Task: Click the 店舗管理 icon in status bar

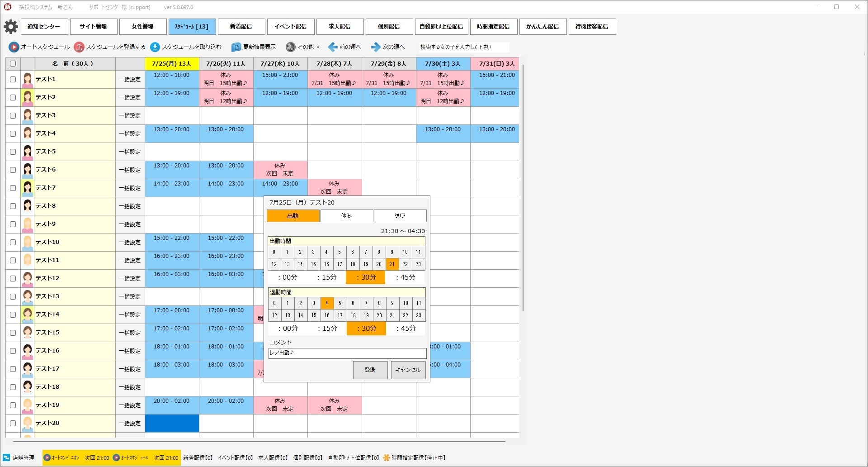Action: (6, 458)
